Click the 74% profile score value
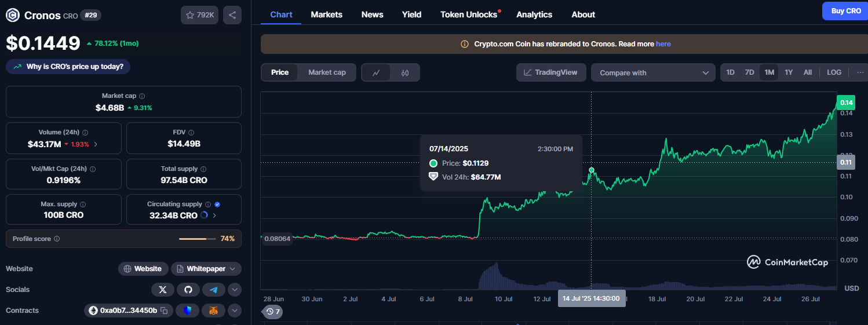Screen dimensions: 868x325 [228, 239]
